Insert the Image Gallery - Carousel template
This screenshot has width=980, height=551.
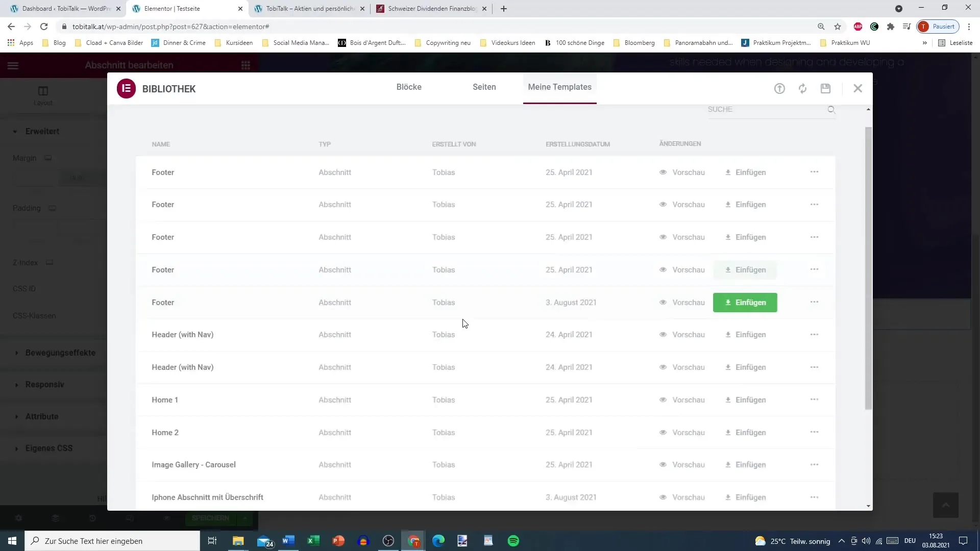[x=745, y=465]
